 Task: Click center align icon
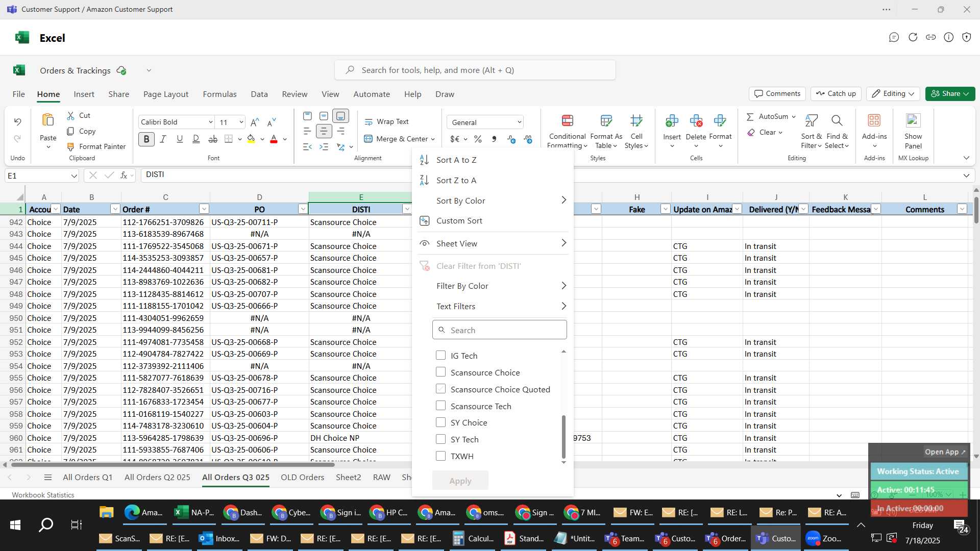[324, 132]
